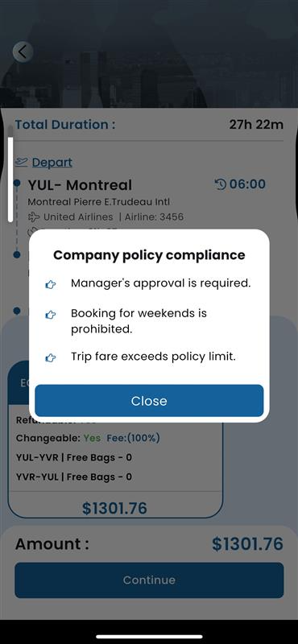The height and width of the screenshot is (644, 298).
Task: Click the Total Duration label
Action: (x=65, y=125)
